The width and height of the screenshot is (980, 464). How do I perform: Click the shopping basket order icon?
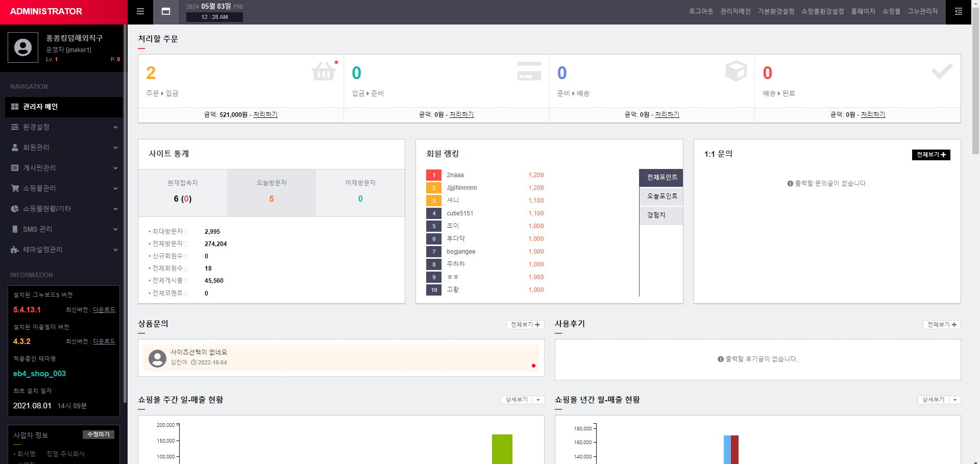click(x=324, y=71)
